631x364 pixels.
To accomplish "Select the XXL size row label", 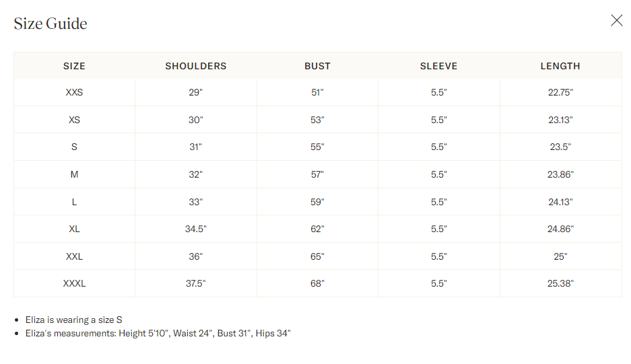I will 75,256.
